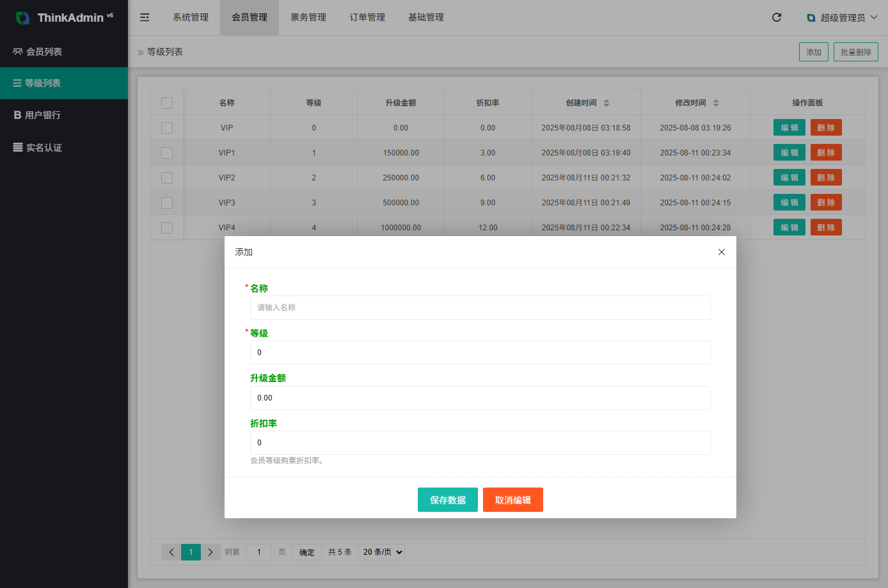Focus the 折扣率 input field

point(480,443)
